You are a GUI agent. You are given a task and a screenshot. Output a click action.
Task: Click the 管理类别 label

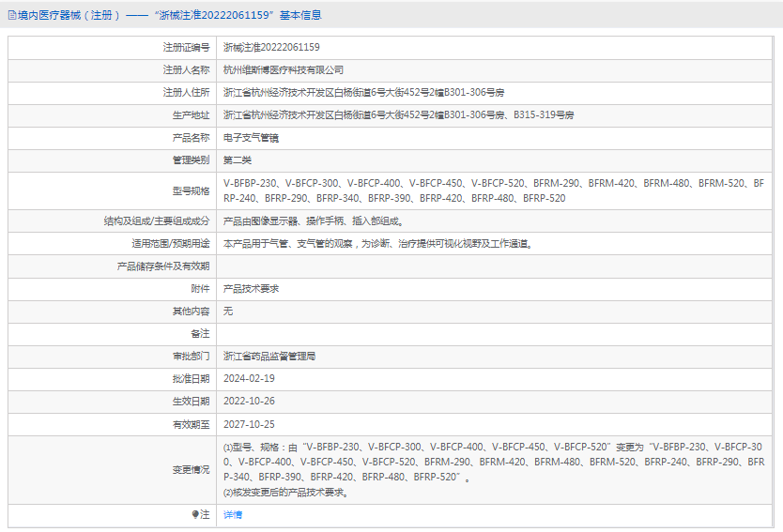click(191, 160)
